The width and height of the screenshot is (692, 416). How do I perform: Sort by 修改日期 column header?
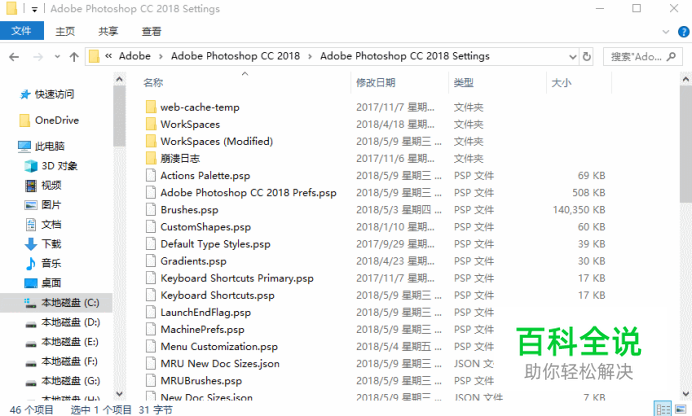click(x=376, y=82)
